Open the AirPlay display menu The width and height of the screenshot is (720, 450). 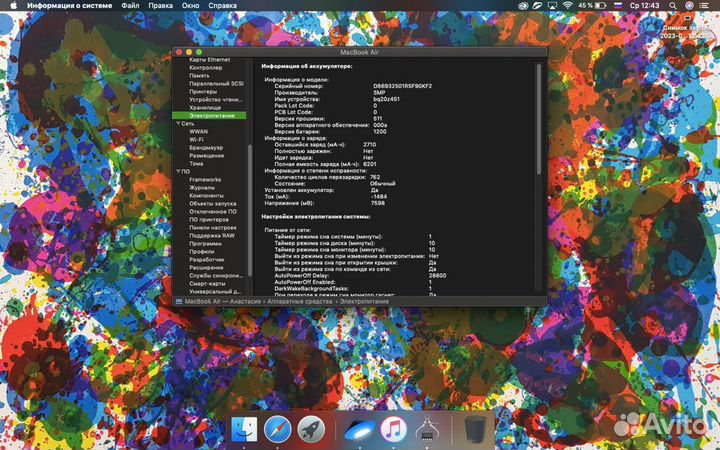(x=552, y=6)
